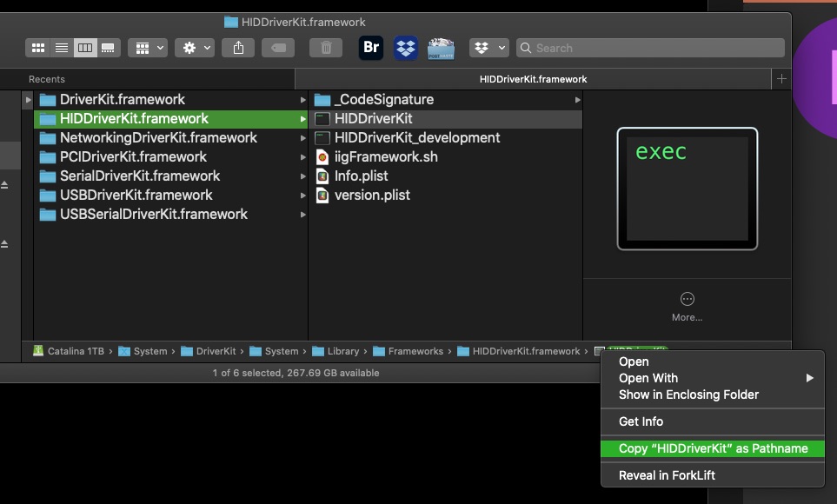
Task: Click the exec preview thumbnail
Action: click(687, 189)
